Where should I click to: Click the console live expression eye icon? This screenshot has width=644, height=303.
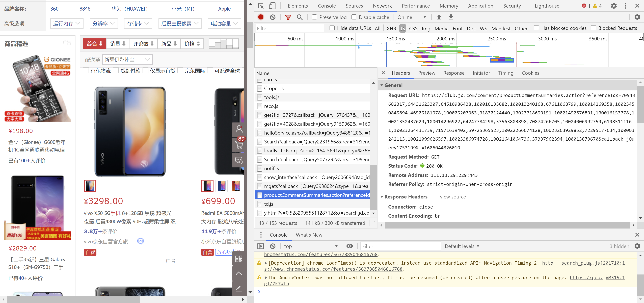(350, 246)
